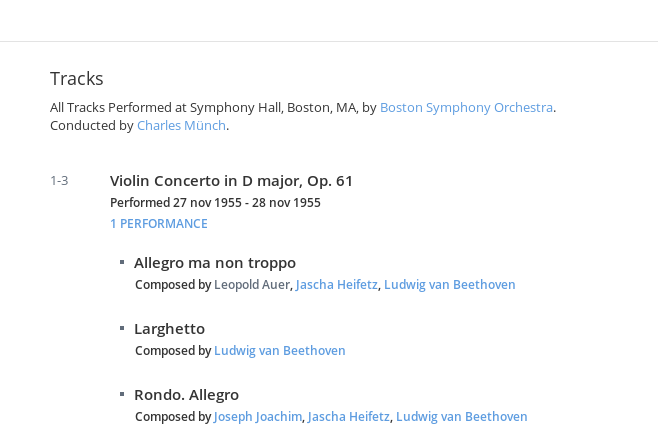This screenshot has width=658, height=445.
Task: Open the Boston Symphony Orchestra link
Action: pyautogui.click(x=466, y=108)
